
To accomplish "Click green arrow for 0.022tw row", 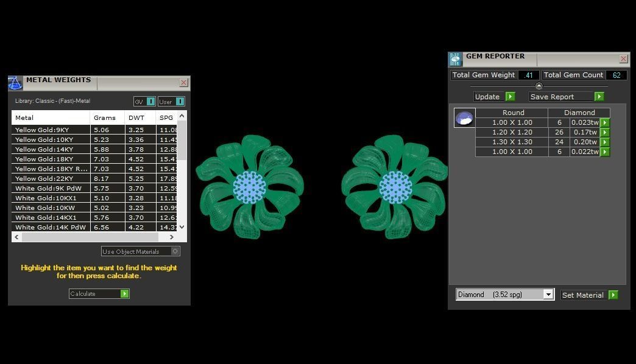I will click(x=605, y=152).
